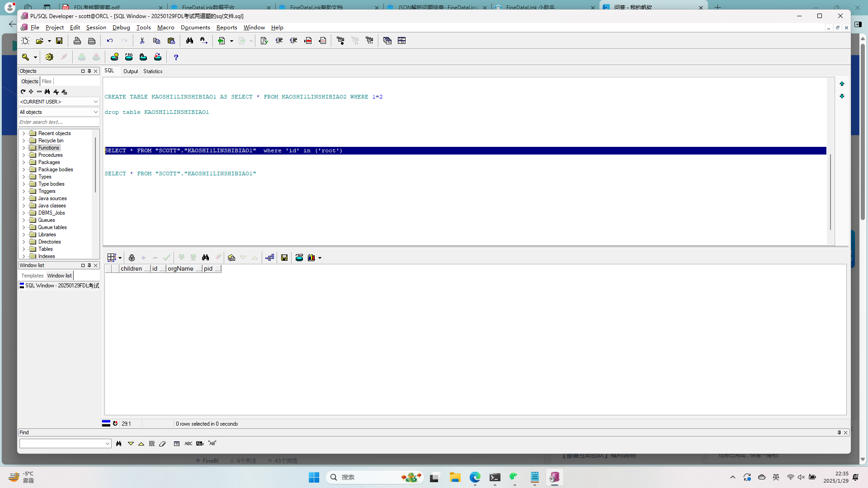The height and width of the screenshot is (488, 868).
Task: Click the undo arrow icon
Action: point(109,41)
